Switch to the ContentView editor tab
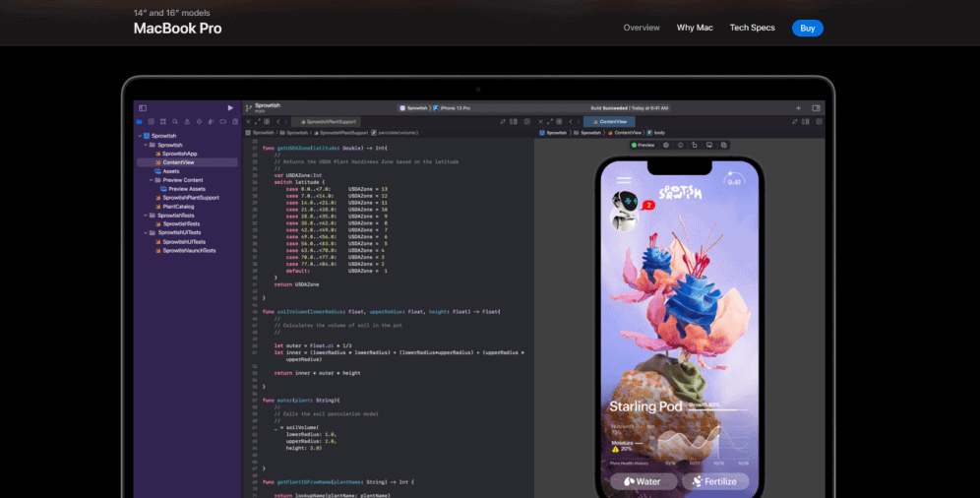Screen dimensions: 980x498 (609, 122)
